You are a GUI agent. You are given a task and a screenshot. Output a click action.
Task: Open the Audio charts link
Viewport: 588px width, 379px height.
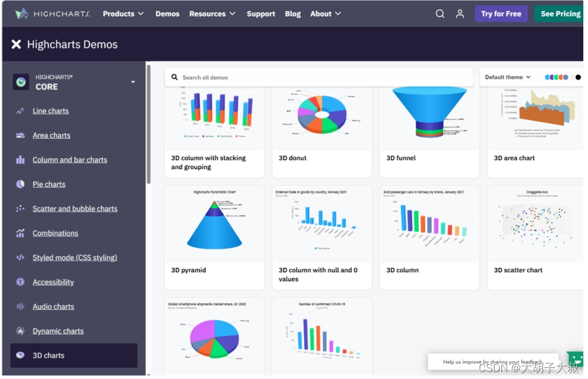[x=53, y=306]
